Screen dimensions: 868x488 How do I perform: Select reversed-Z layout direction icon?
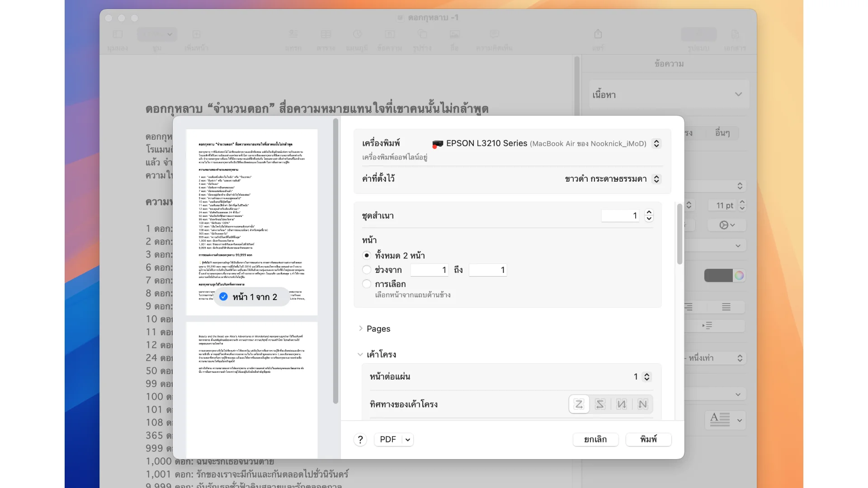click(600, 404)
